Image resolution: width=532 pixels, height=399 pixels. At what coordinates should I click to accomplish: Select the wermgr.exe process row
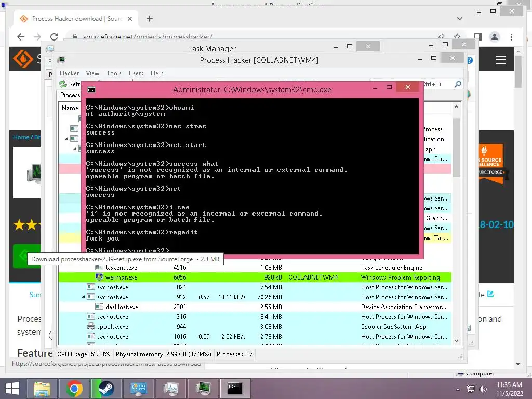tap(255, 277)
